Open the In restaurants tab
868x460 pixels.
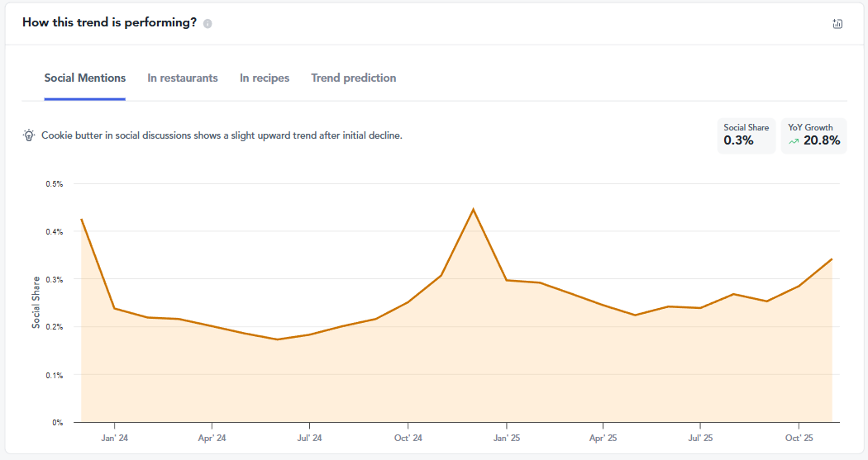pos(183,78)
